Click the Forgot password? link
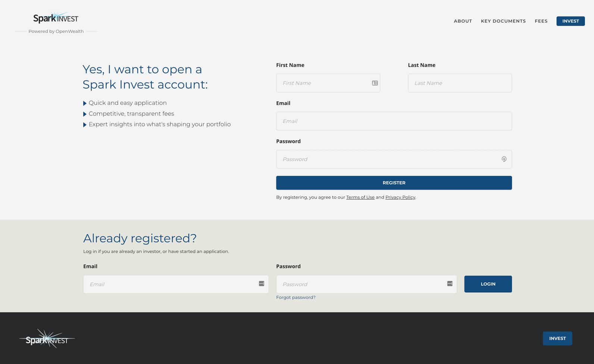This screenshot has height=364, width=594. 296,298
